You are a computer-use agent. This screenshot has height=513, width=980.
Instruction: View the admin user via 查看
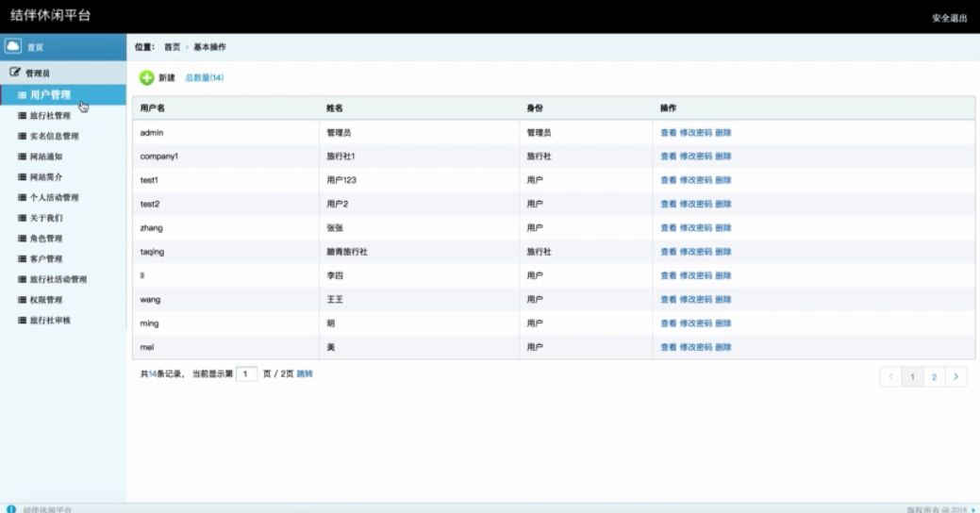[668, 132]
